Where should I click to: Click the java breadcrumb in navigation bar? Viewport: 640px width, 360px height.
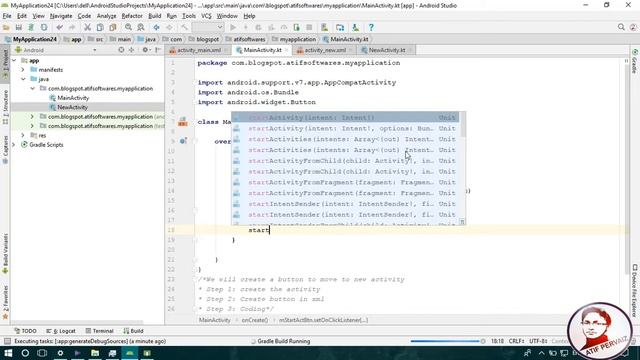click(147, 39)
